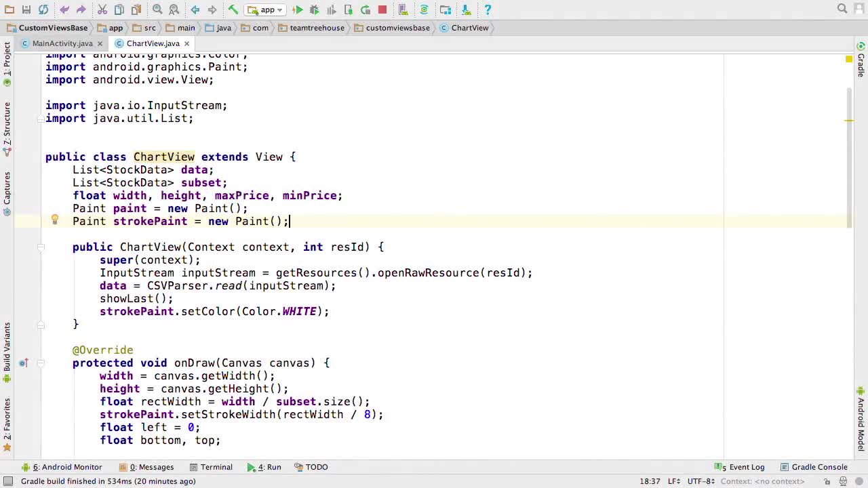Open the app run configuration dropdown
The image size is (868, 488).
coord(264,9)
